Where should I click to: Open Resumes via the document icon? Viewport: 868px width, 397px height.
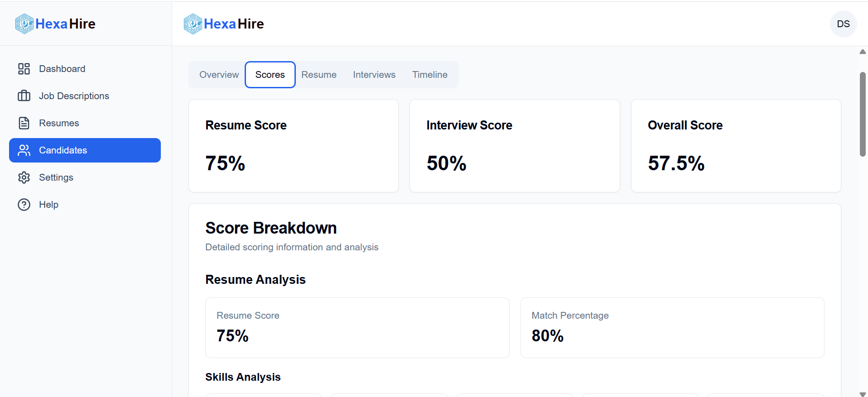[x=24, y=123]
